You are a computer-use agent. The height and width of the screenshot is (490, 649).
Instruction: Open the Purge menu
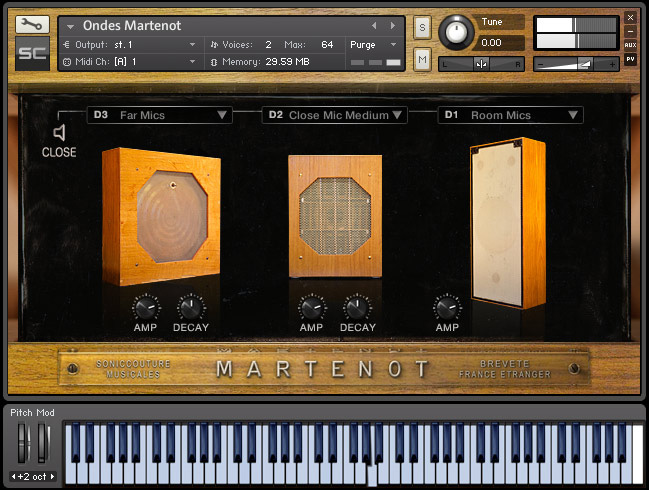(x=373, y=45)
